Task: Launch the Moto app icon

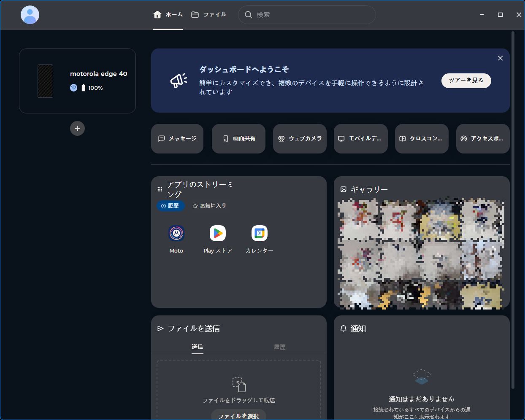Action: pos(176,234)
